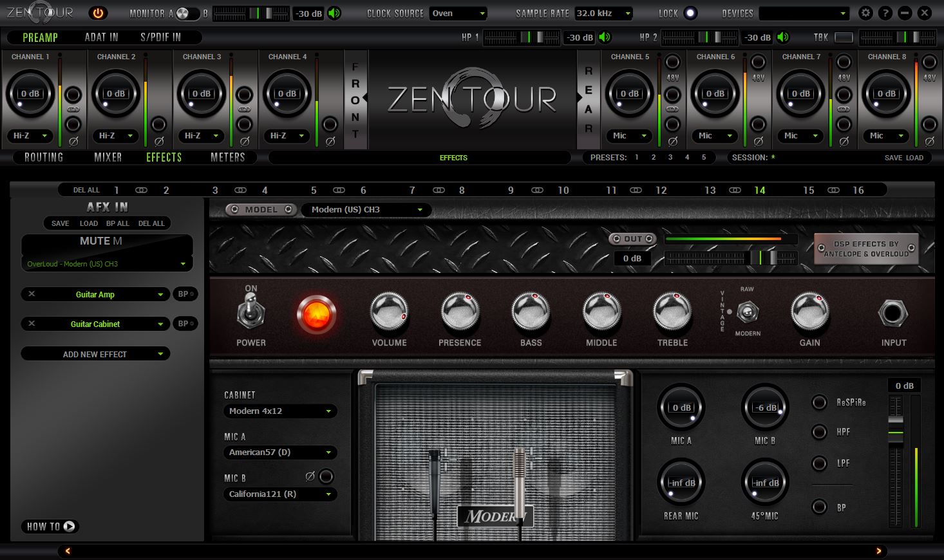
Task: Open the Clock Source dropdown
Action: click(x=458, y=14)
